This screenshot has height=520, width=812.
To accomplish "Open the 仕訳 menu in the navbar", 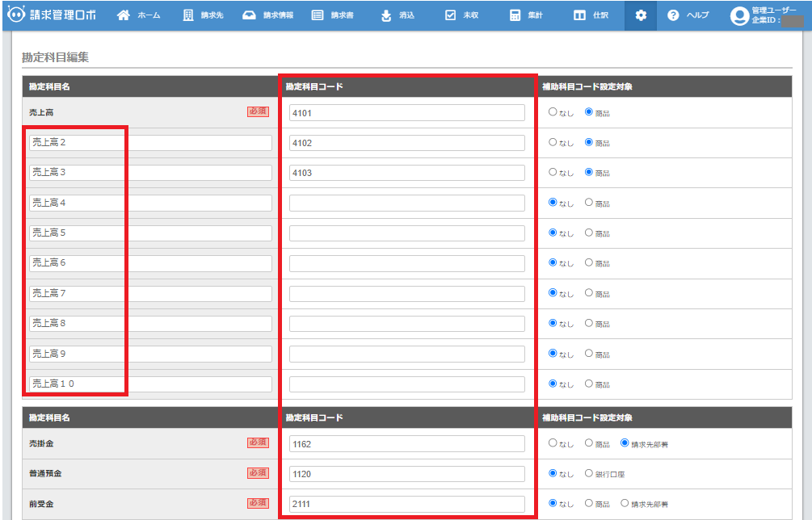I will 590,15.
